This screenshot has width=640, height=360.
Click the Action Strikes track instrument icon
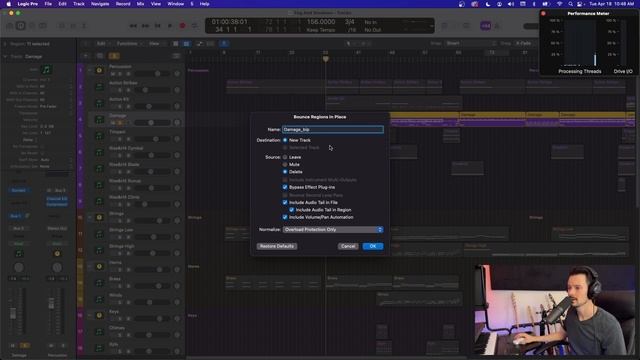99,87
